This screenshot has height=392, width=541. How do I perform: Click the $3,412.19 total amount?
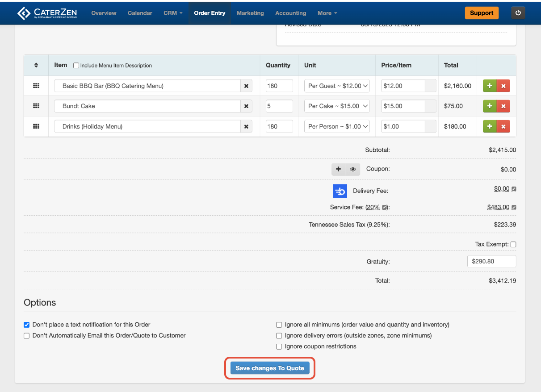(x=503, y=281)
